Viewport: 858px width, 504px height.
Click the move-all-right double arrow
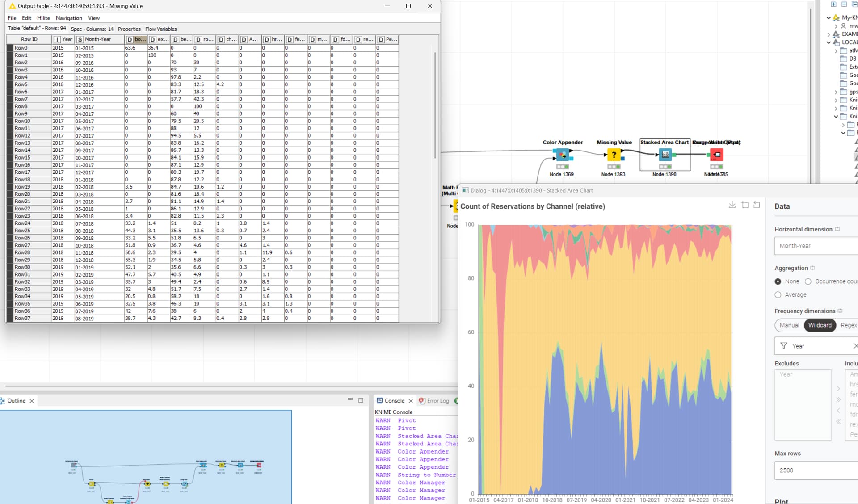[x=838, y=399]
